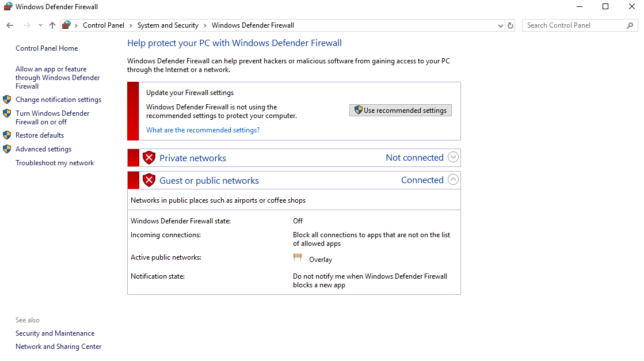Open Security and Maintenance link
The height and width of the screenshot is (361, 644).
pyautogui.click(x=55, y=333)
